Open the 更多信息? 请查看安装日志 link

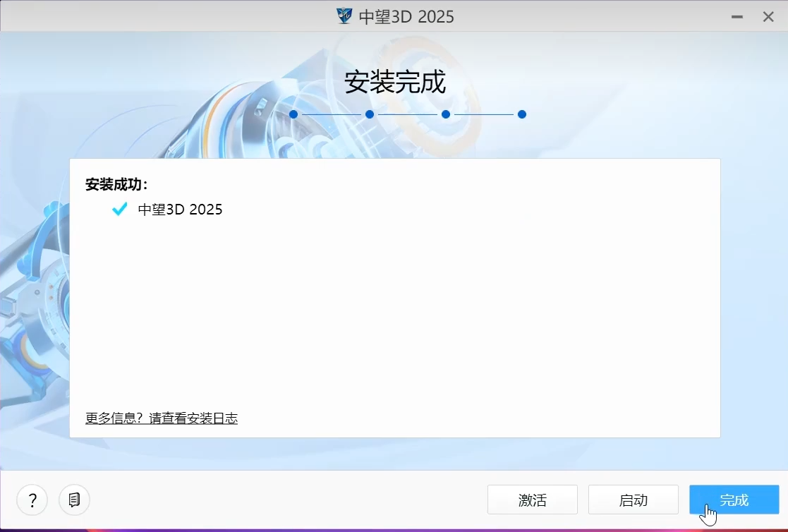coord(162,418)
